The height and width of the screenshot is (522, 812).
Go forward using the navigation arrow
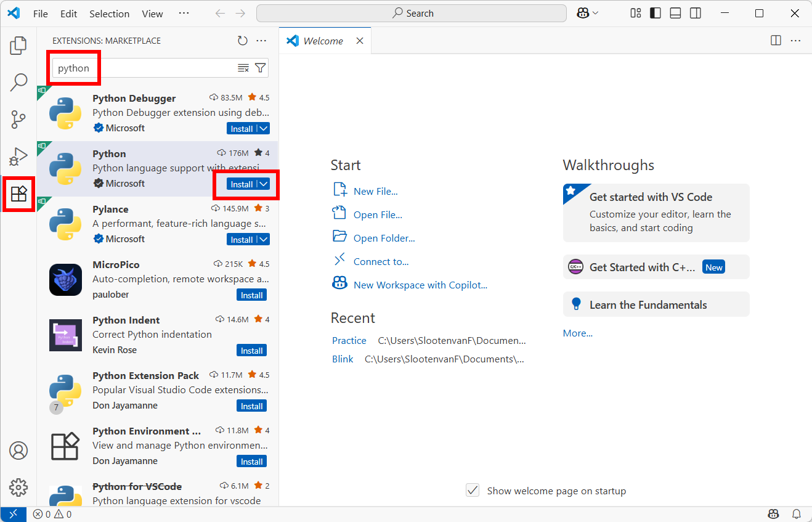click(x=240, y=14)
